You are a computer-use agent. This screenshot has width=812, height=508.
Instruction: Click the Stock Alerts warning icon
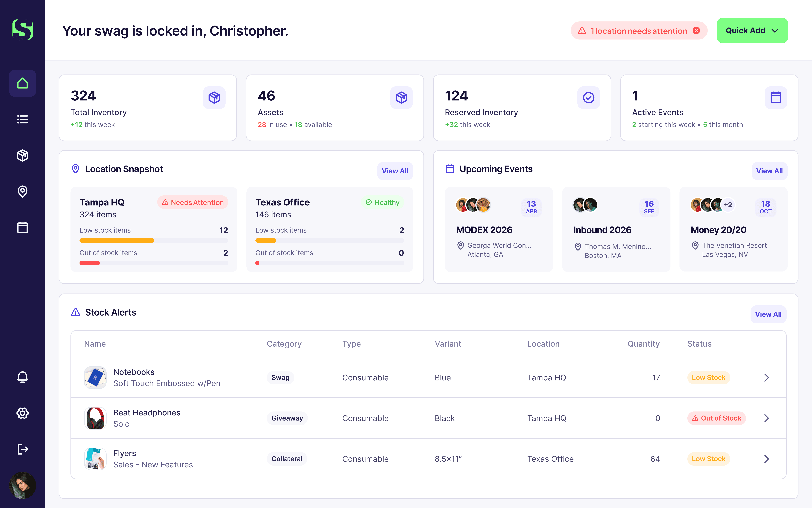point(76,312)
